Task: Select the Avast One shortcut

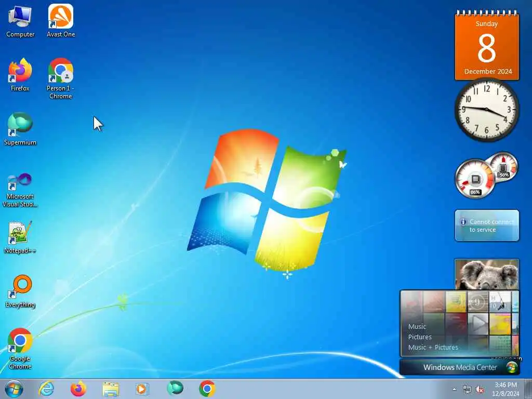Action: (x=61, y=21)
